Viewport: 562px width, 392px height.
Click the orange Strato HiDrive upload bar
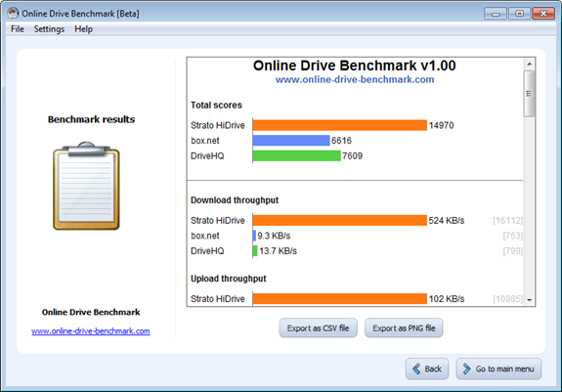(340, 299)
